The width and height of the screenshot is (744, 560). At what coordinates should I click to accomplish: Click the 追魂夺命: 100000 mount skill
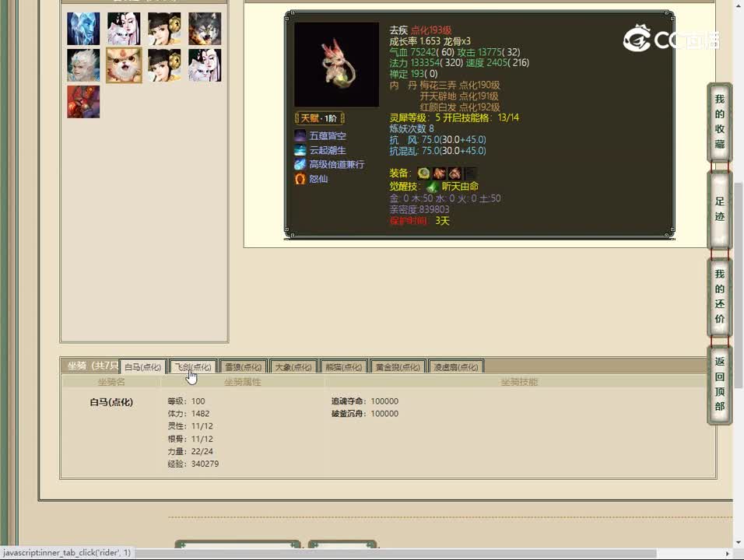365,401
